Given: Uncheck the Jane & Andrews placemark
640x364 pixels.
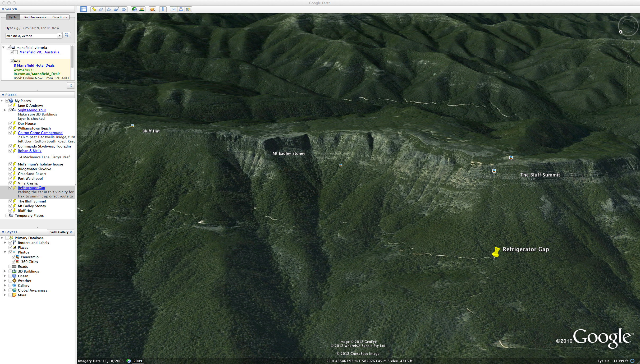Looking at the screenshot, I should tap(11, 105).
